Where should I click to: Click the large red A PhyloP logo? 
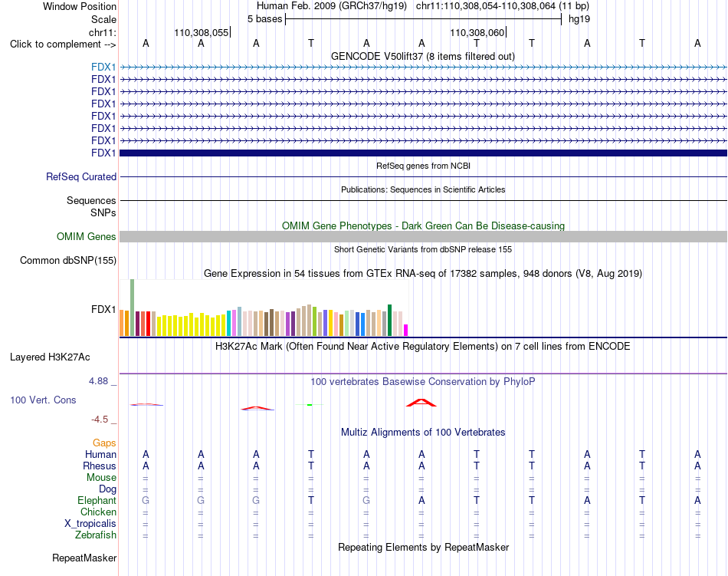(421, 402)
